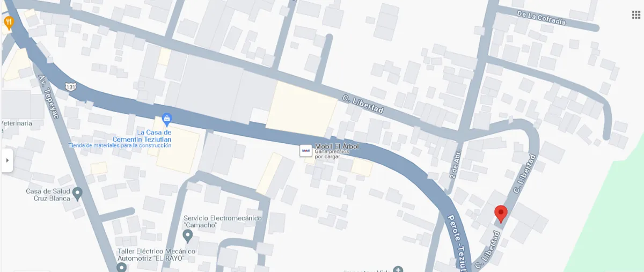Open the Google apps grid icon
644x272 pixels.
pos(636,14)
